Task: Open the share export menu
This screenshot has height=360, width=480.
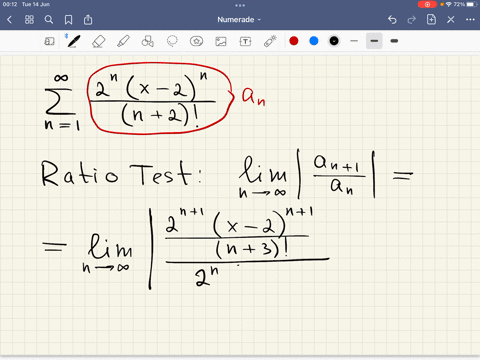Action: tap(88, 20)
